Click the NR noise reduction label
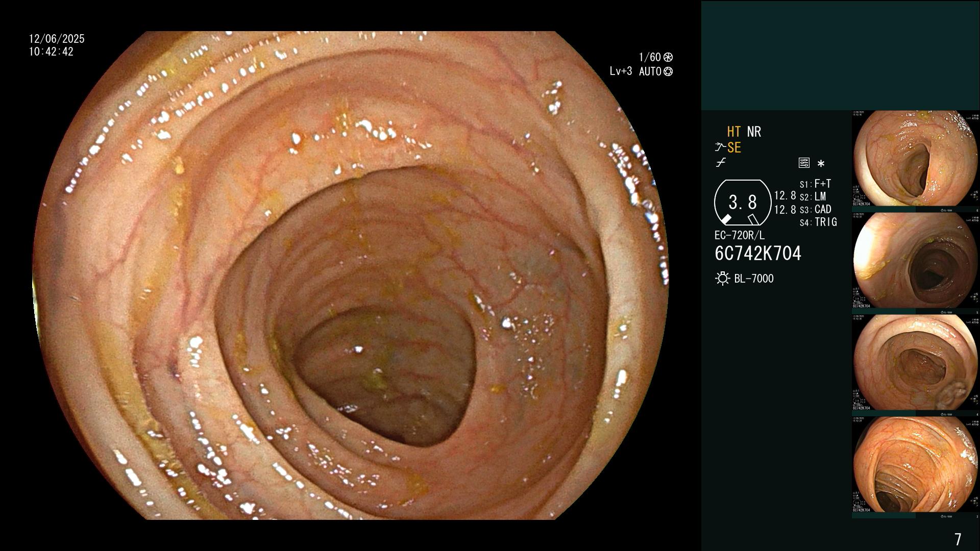The image size is (980, 551). coord(754,132)
